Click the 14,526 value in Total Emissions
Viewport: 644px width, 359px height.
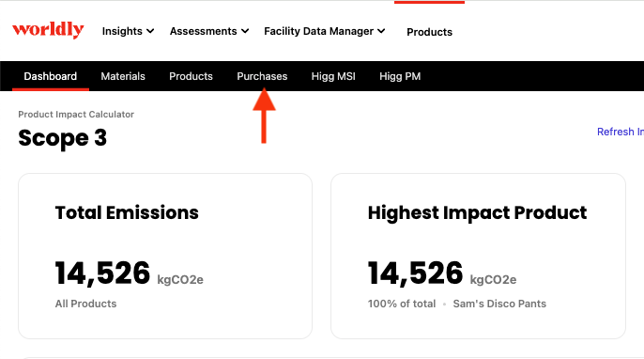tap(102, 273)
